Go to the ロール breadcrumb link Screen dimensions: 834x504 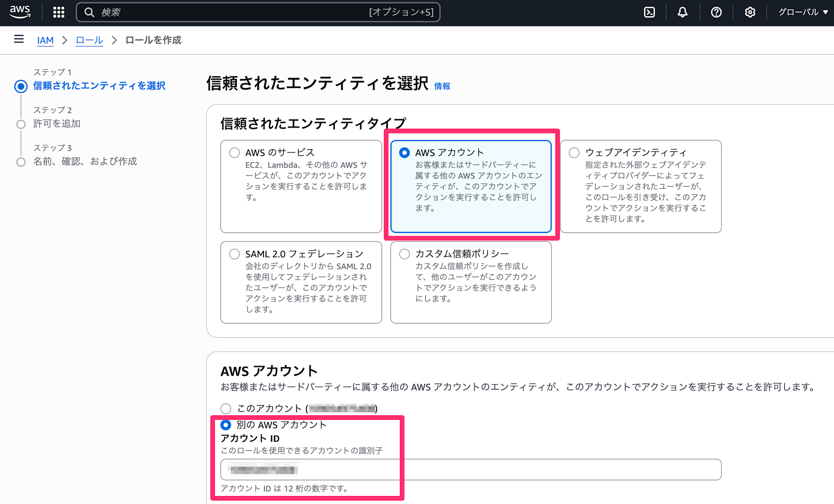click(89, 40)
